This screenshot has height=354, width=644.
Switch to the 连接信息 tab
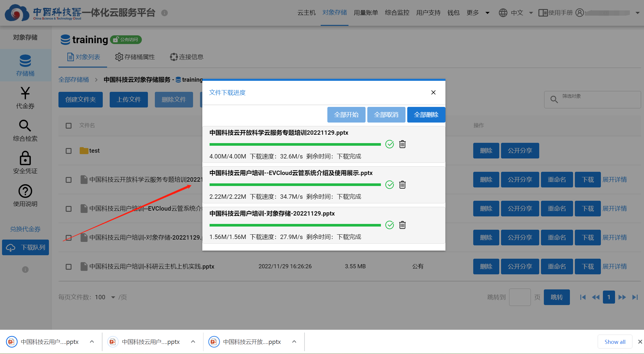[x=187, y=57]
